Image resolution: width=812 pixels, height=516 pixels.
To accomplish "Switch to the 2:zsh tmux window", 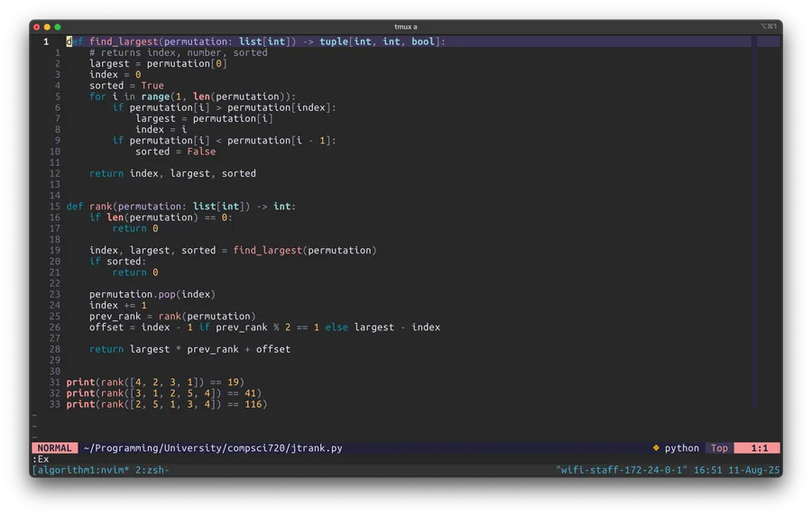I will 152,470.
